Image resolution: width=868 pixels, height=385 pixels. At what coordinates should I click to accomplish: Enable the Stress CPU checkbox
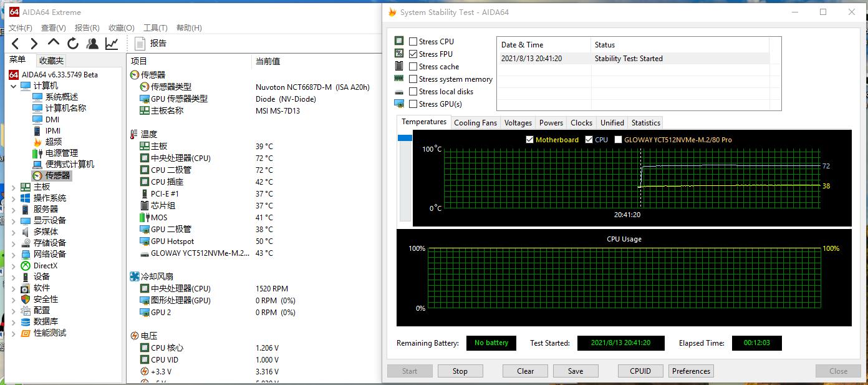(x=413, y=42)
